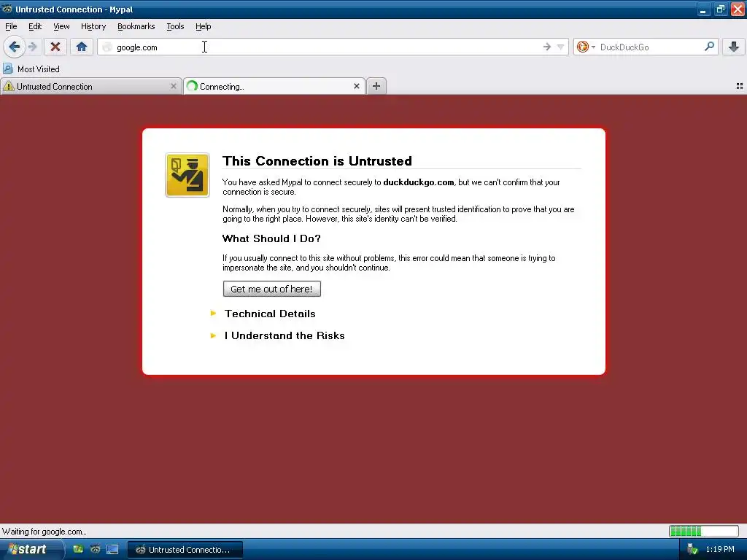This screenshot has width=747, height=560.
Task: Open the Help menu
Action: 204,26
